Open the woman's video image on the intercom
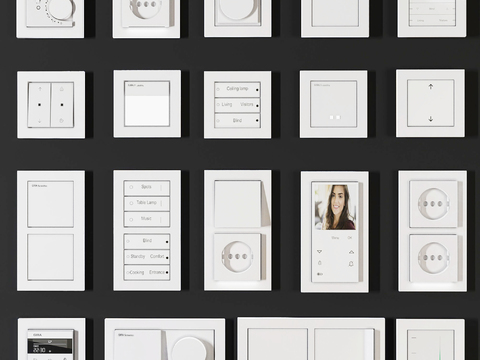This screenshot has height=360, width=480. (x=335, y=207)
